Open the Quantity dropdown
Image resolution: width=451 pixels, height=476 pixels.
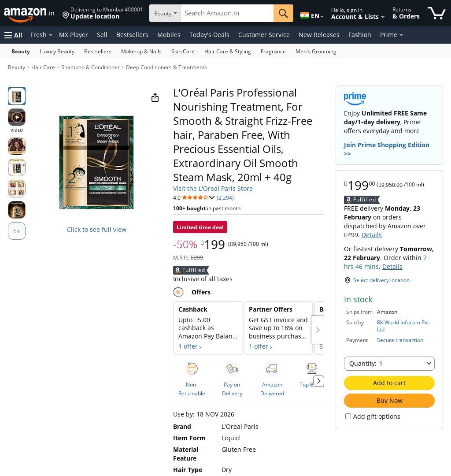pyautogui.click(x=389, y=364)
